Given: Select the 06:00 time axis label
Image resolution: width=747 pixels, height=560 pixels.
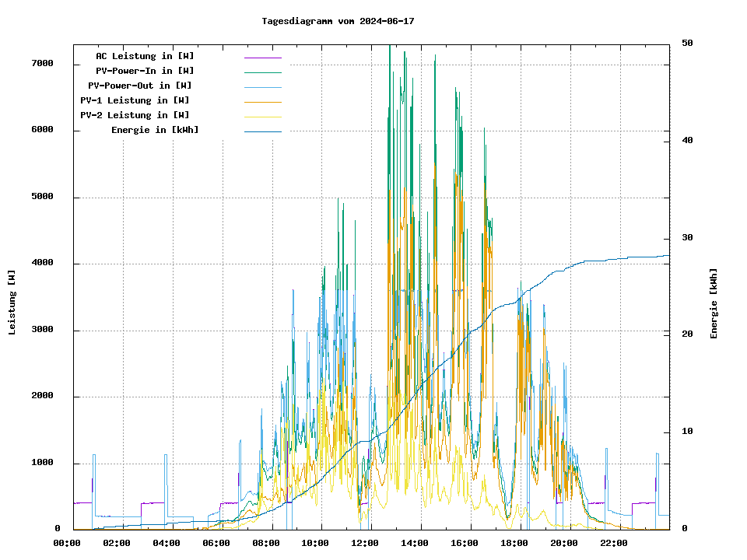Looking at the screenshot, I should pos(216,543).
